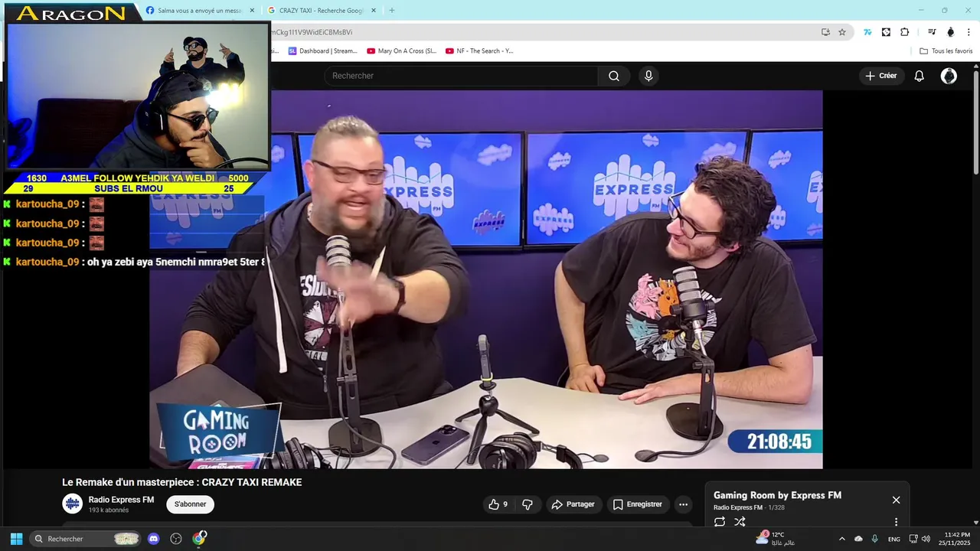Viewport: 980px width, 551px height.
Task: Close the CRAZY TAXI search tab
Action: [374, 11]
